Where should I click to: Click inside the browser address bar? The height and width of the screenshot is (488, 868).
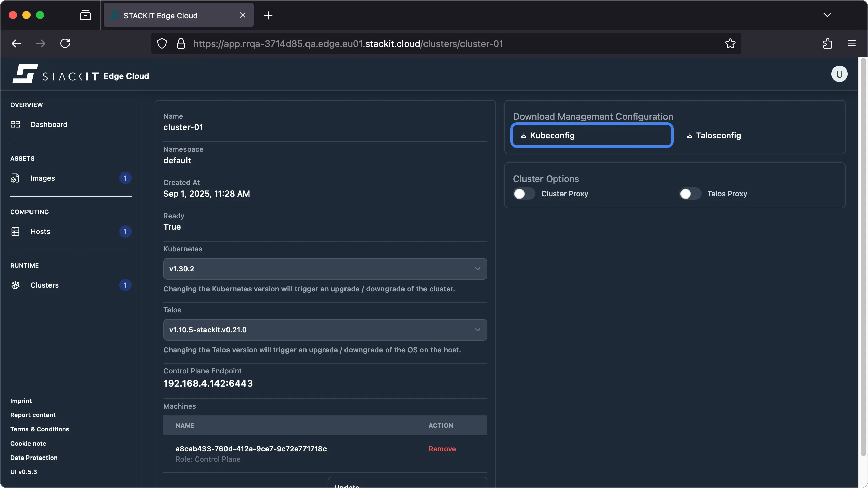point(441,43)
